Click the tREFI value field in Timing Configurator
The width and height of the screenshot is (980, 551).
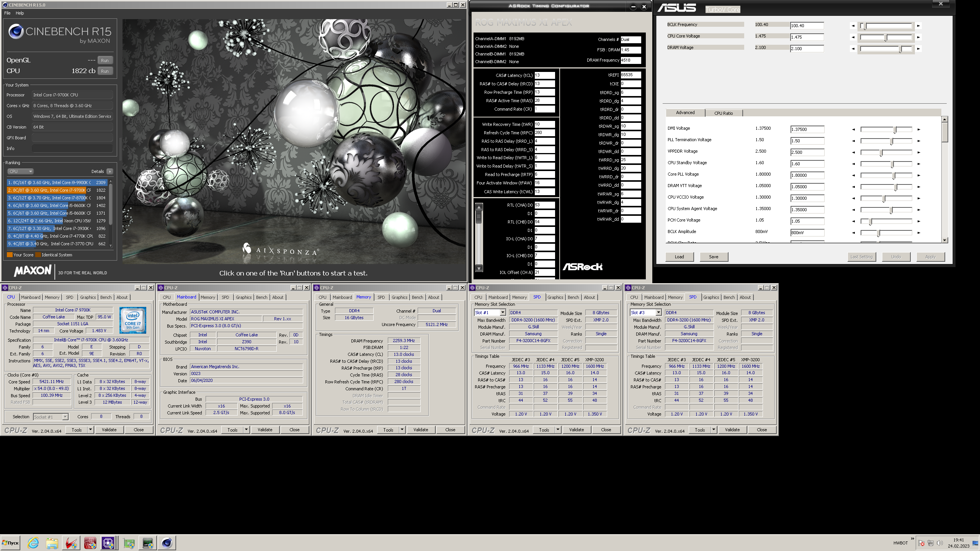point(631,75)
